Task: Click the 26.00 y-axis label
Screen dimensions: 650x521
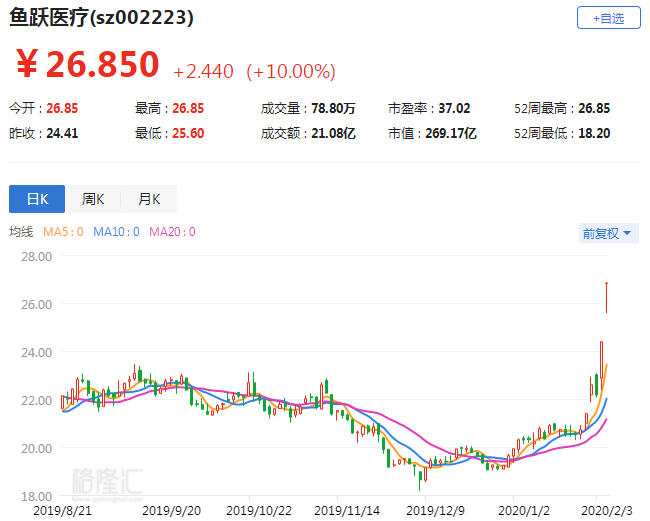Action: pyautogui.click(x=36, y=305)
